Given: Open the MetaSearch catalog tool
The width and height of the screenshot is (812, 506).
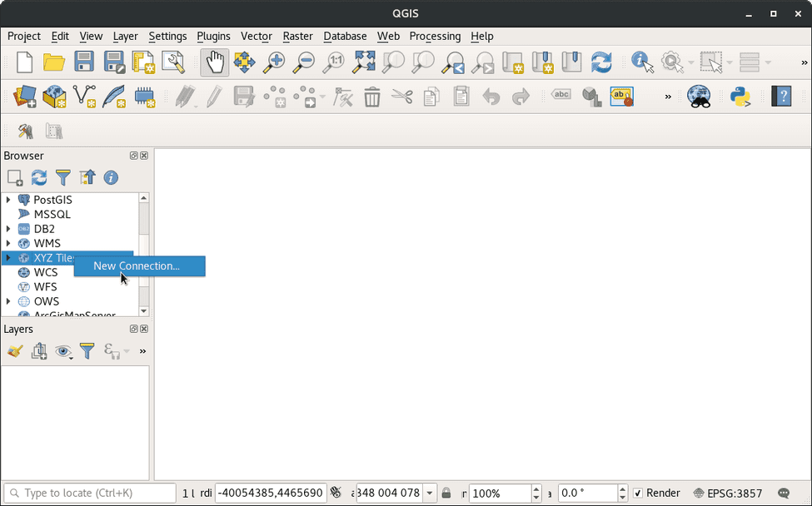Looking at the screenshot, I should click(700, 97).
